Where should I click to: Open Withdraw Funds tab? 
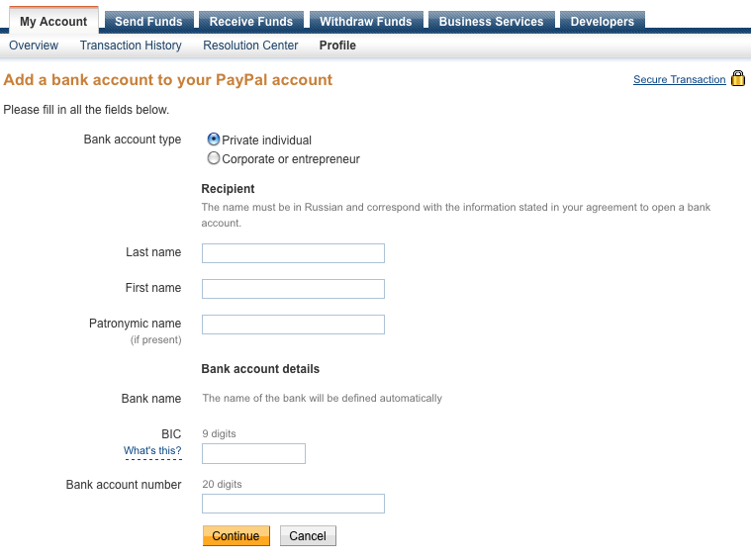pos(366,22)
